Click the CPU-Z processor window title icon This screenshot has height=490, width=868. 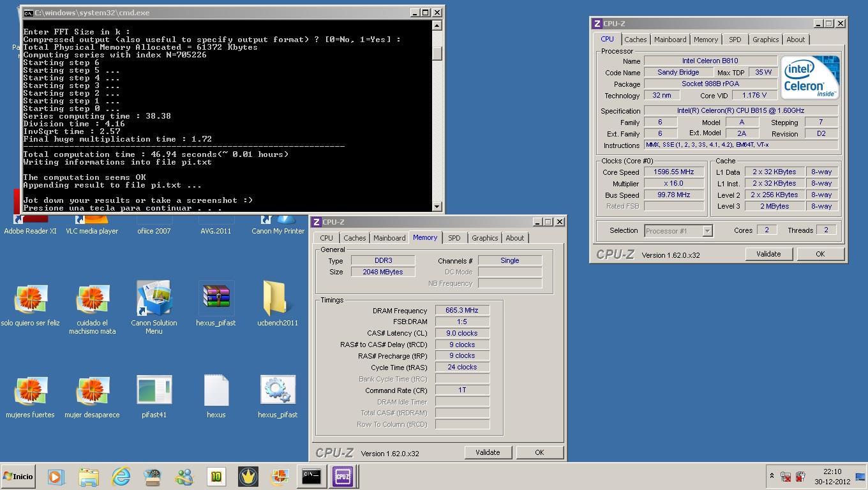pos(597,24)
